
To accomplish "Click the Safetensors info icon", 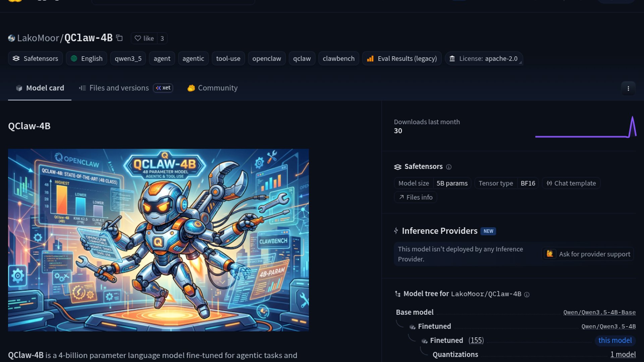I will [x=449, y=167].
